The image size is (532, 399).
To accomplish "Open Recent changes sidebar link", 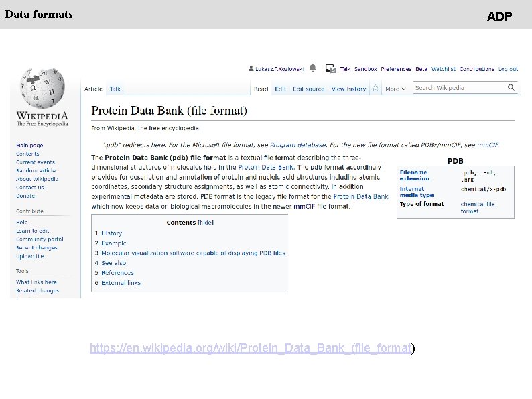I will (37, 247).
